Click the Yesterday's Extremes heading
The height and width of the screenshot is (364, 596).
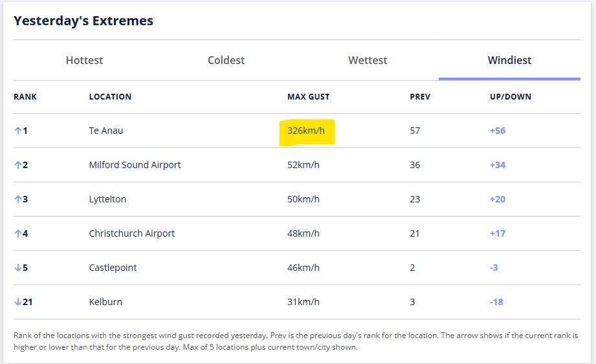point(83,21)
